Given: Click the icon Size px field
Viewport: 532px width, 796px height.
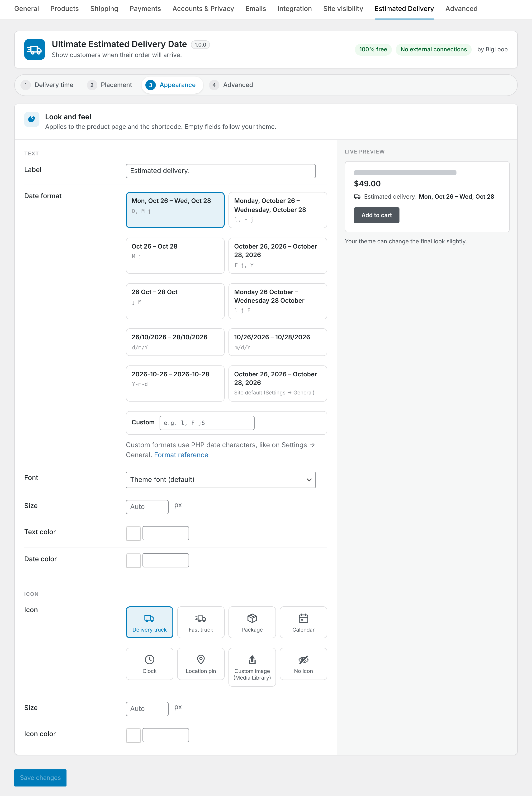Looking at the screenshot, I should 147,709.
